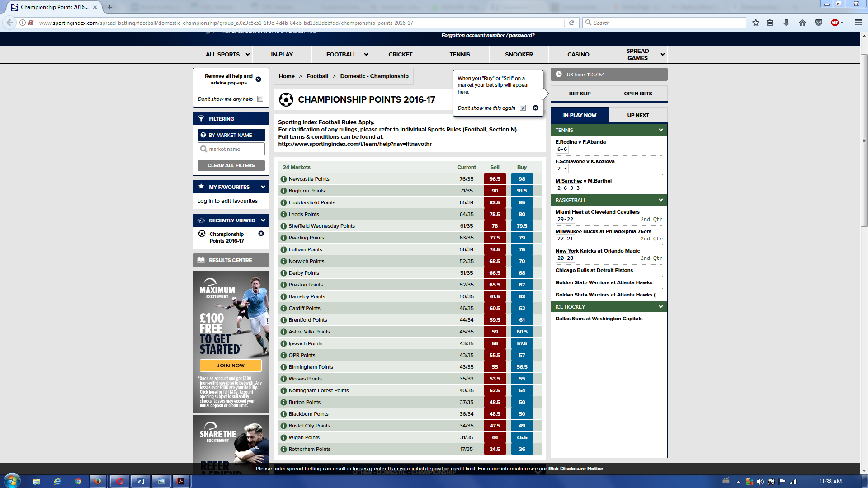Image resolution: width=868 pixels, height=488 pixels.
Task: Open the bookmarks library icon
Action: click(770, 23)
